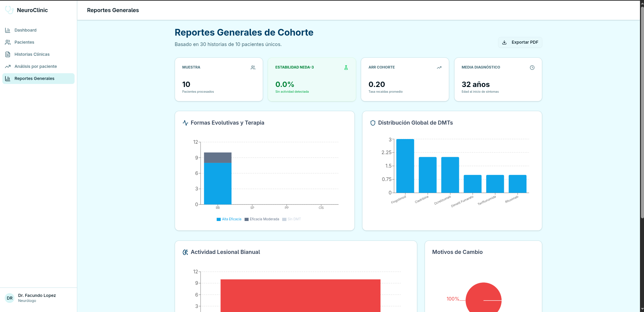The width and height of the screenshot is (644, 312).
Task: Click the 100% pie chart label
Action: point(453,299)
